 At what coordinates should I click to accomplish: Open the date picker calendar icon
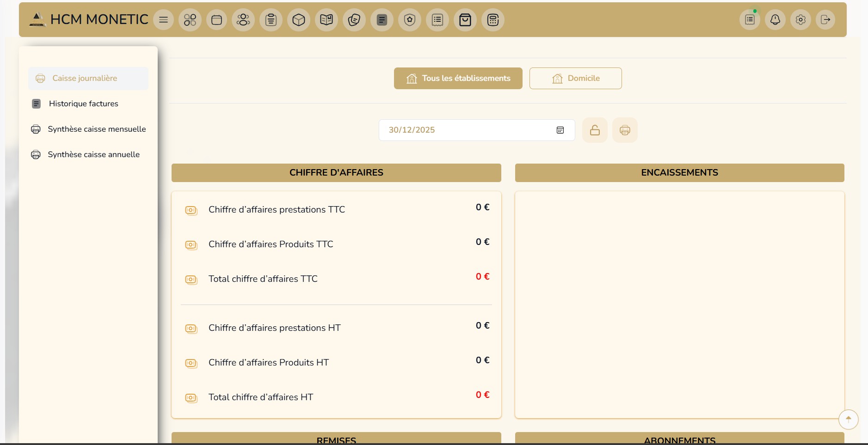coord(560,130)
